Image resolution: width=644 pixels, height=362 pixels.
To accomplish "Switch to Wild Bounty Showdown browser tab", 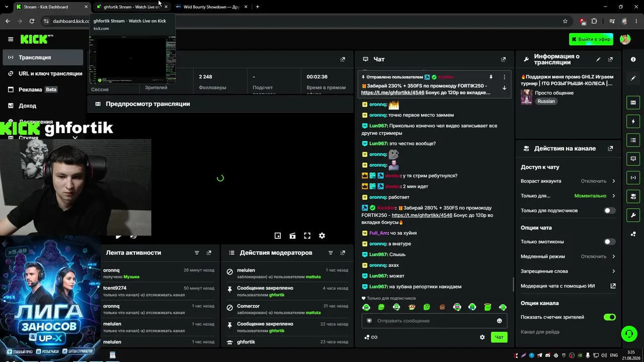I will tap(211, 7).
